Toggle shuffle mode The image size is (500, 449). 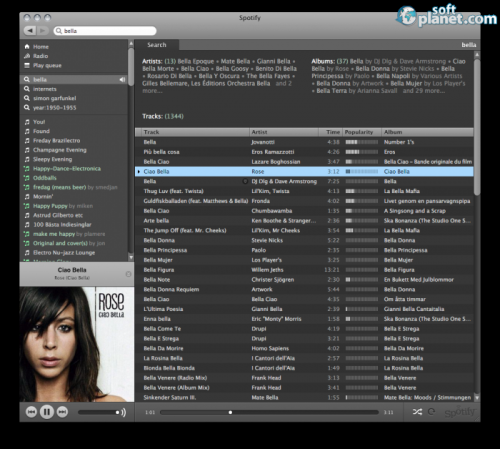point(417,412)
